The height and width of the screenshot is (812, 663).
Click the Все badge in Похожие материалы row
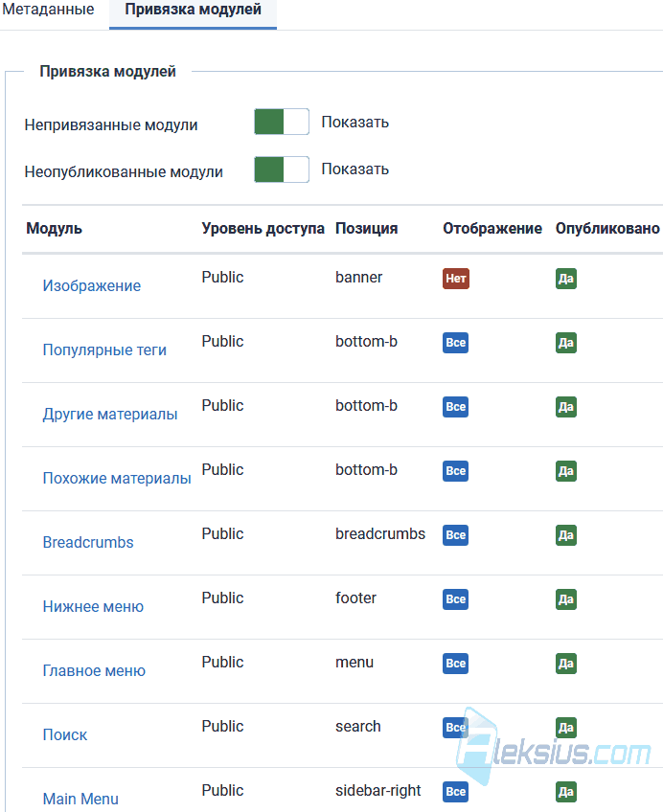(x=456, y=471)
